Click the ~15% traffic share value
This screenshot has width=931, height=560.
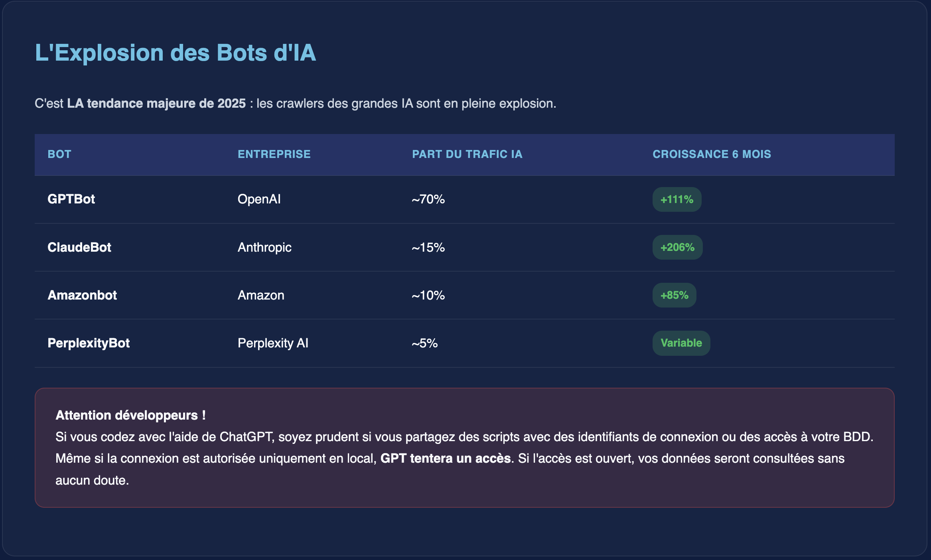click(x=428, y=247)
